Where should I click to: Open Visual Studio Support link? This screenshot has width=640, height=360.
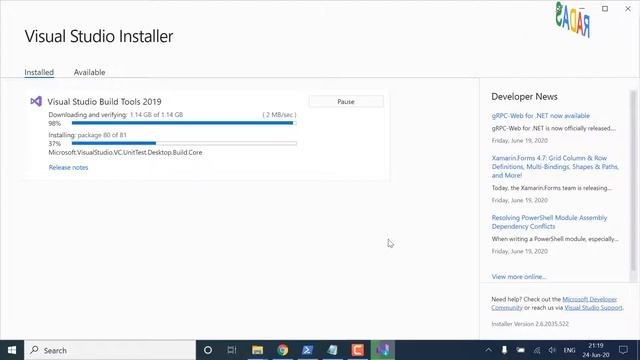pyautogui.click(x=593, y=308)
